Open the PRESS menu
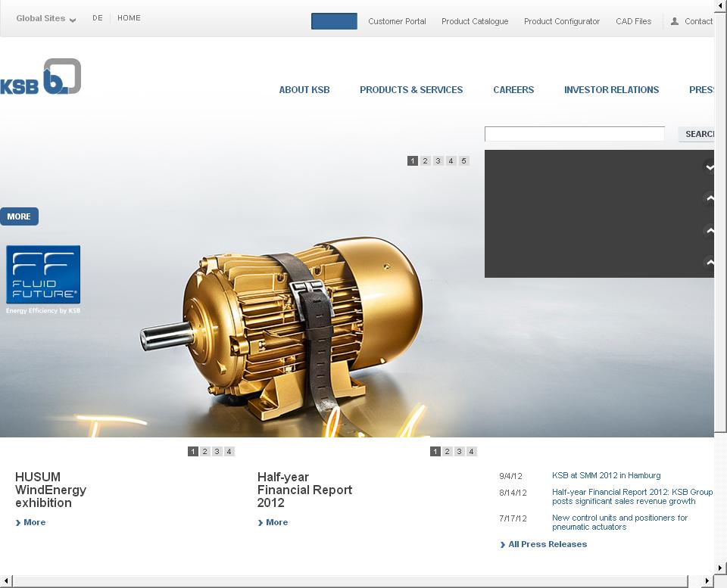Image resolution: width=727 pixels, height=588 pixels. tap(701, 90)
